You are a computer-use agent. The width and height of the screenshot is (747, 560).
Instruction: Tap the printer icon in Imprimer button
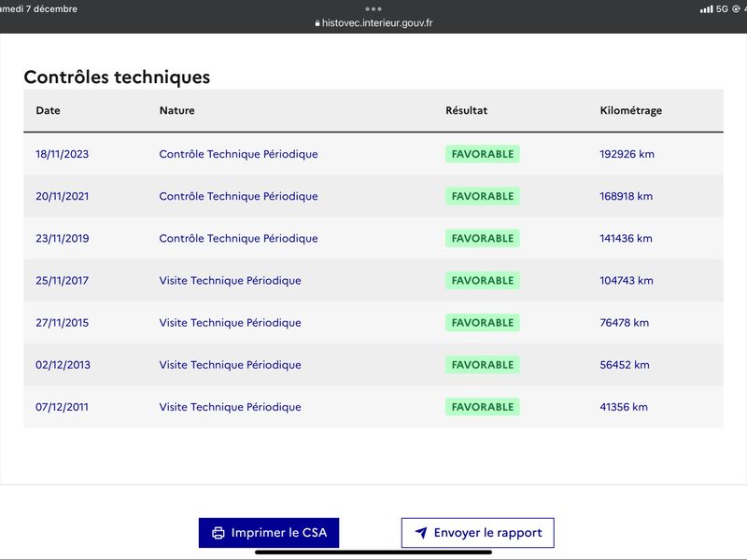point(218,533)
